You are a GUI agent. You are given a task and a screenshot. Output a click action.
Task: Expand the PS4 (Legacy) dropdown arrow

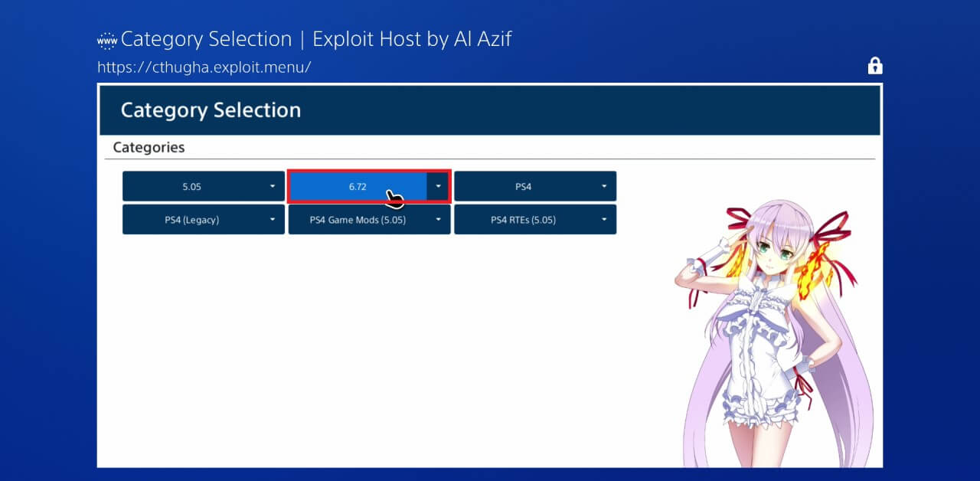pos(273,220)
